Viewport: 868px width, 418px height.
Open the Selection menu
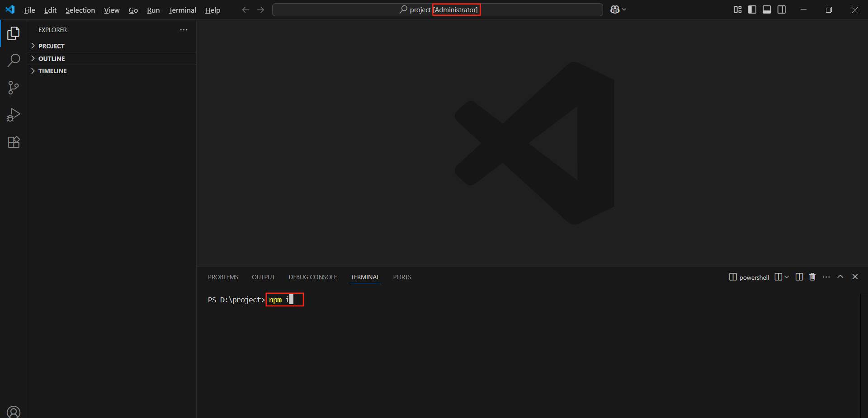[80, 10]
